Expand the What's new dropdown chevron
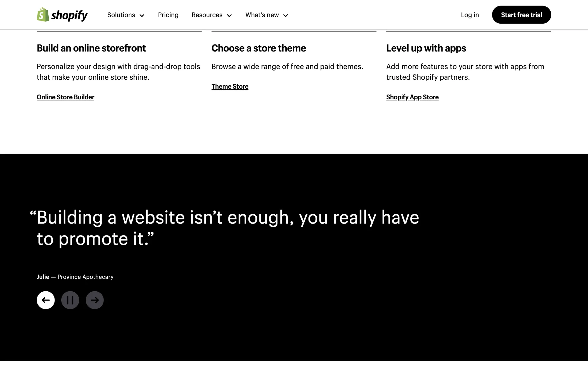Viewport: 588px width, 368px height. click(285, 16)
